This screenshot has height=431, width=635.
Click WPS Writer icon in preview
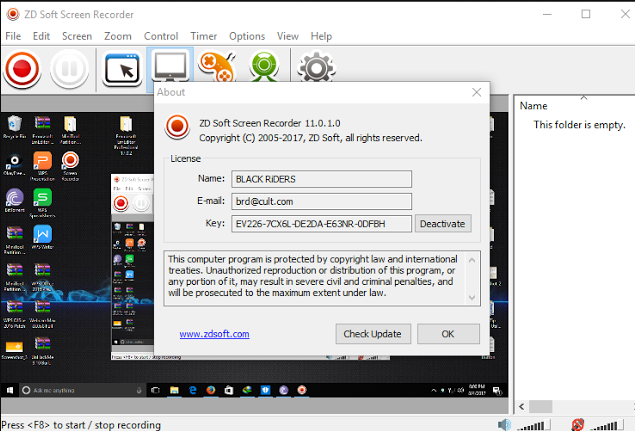[43, 237]
